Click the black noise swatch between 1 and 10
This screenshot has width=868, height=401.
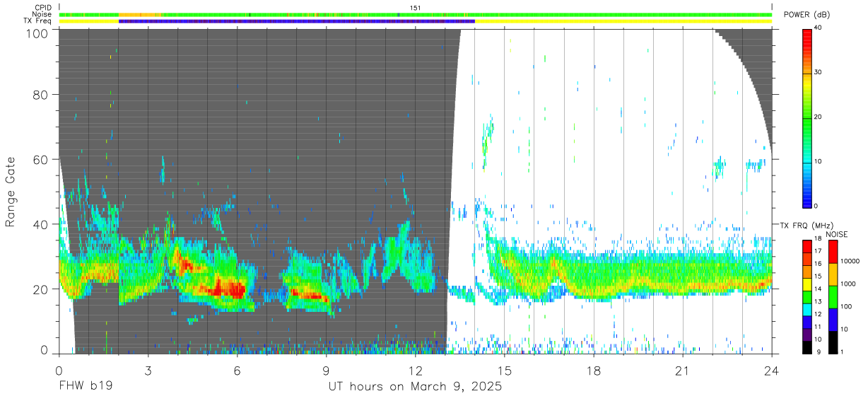[x=832, y=341]
